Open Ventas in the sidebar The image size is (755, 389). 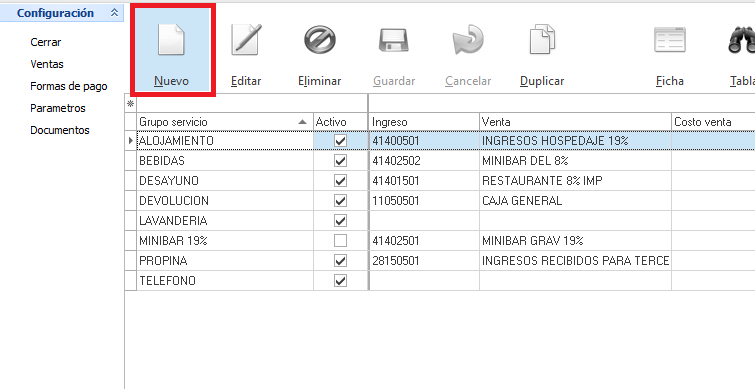(47, 64)
